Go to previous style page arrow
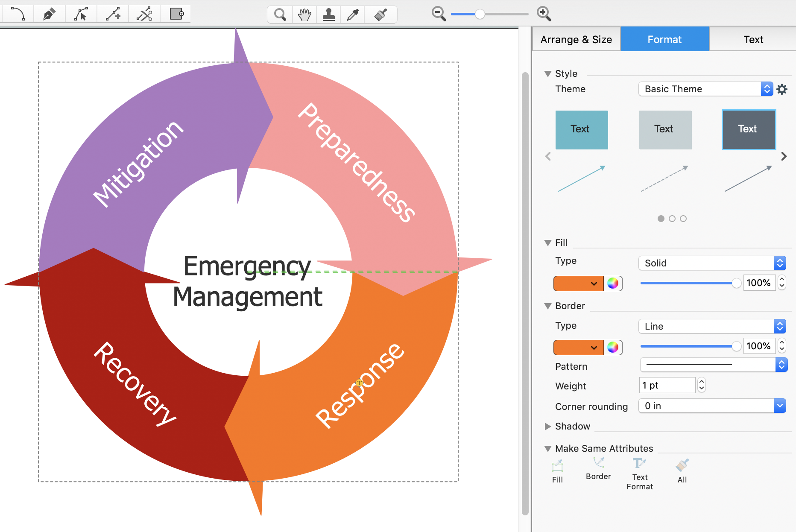This screenshot has height=532, width=796. 548,156
